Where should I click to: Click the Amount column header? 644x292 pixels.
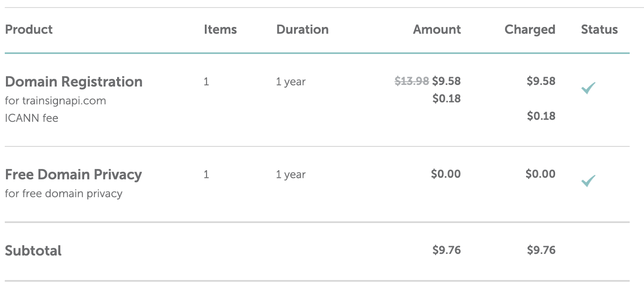click(437, 29)
